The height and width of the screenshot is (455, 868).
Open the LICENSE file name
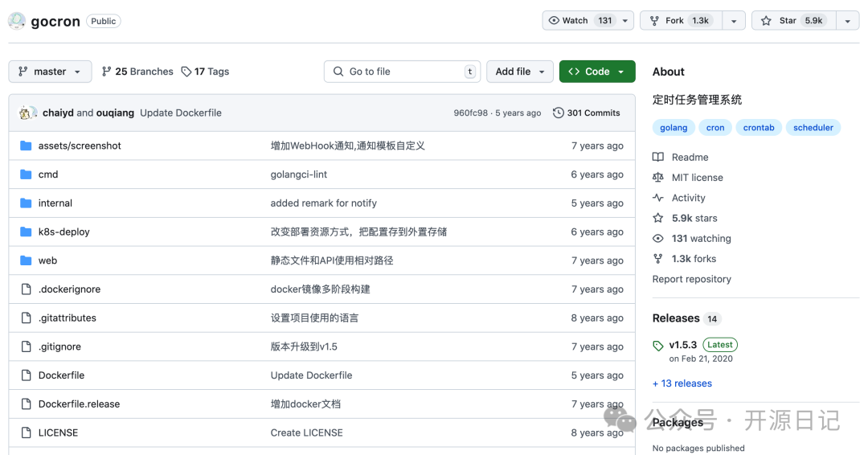58,432
